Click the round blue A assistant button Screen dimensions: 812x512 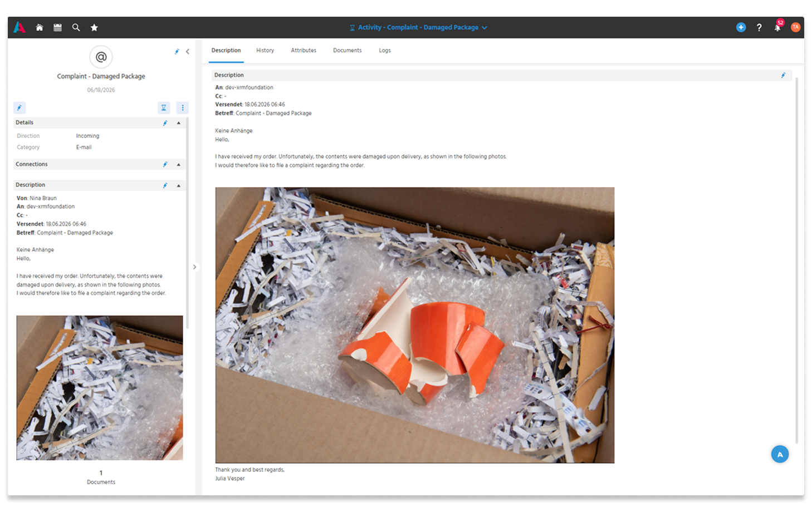pyautogui.click(x=780, y=454)
